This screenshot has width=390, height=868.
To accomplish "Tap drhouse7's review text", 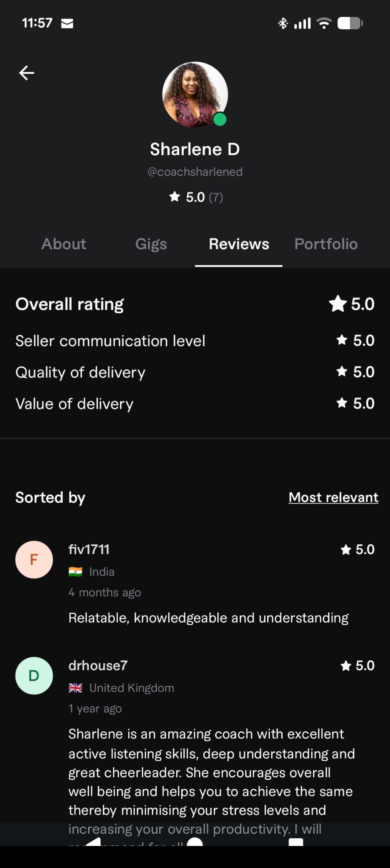I will pos(211,772).
